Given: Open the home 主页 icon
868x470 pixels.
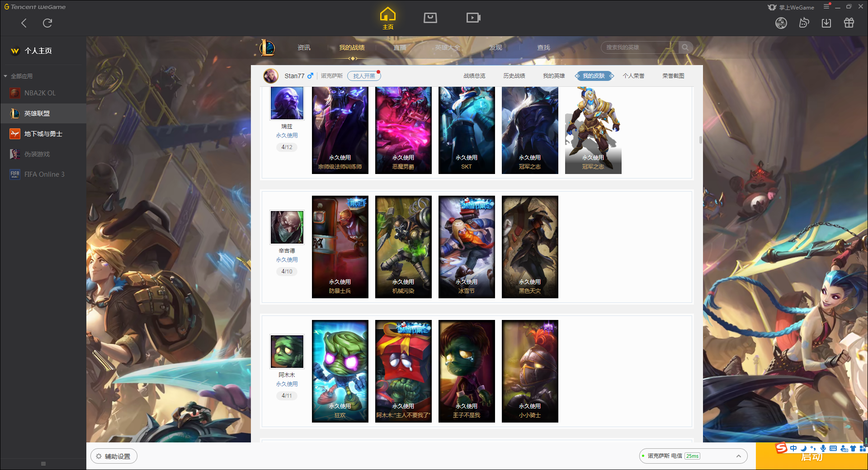Looking at the screenshot, I should click(x=388, y=19).
